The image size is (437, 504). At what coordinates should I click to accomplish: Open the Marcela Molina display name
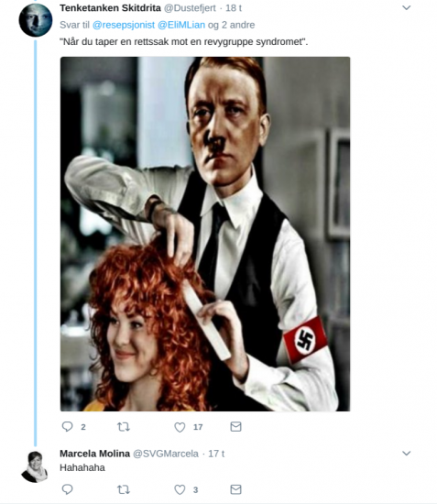(x=94, y=454)
